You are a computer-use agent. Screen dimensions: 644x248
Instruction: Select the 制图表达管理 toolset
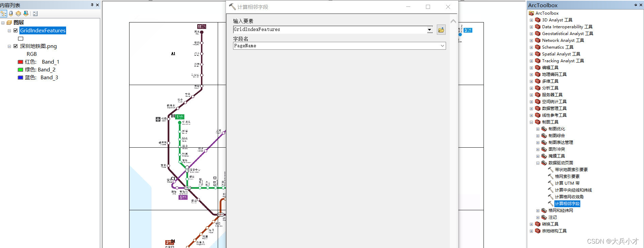561,143
